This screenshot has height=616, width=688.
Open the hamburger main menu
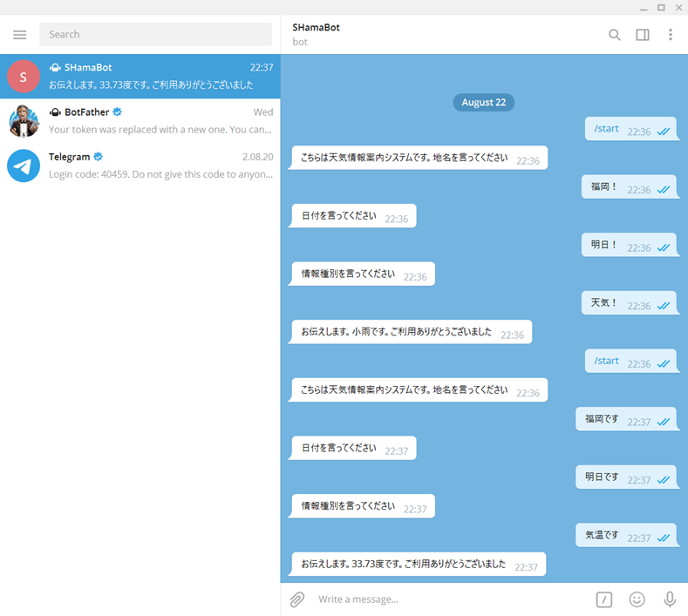coord(20,35)
